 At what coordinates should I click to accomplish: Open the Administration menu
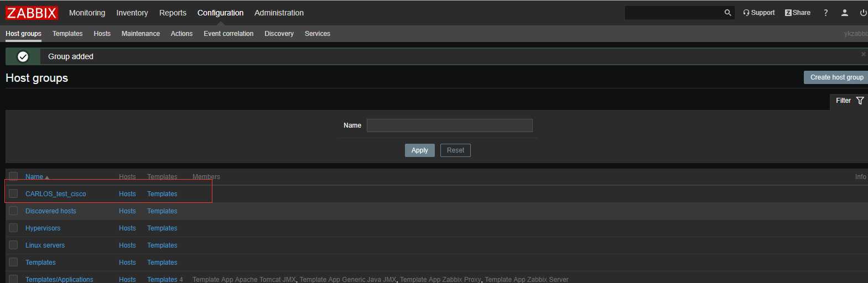[279, 13]
